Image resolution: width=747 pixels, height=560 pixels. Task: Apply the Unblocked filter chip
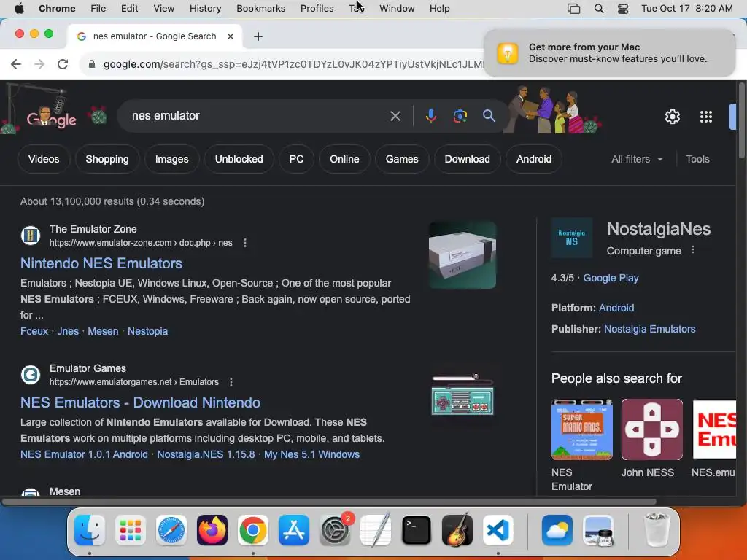[239, 159]
